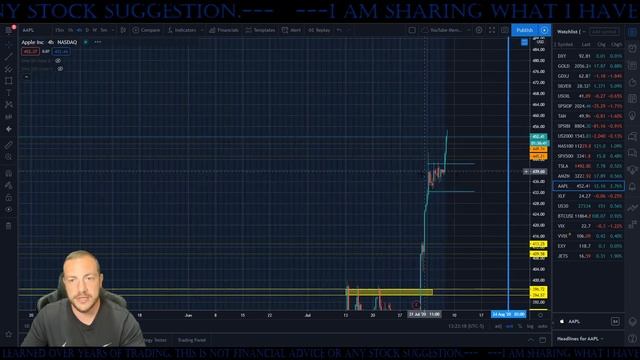Viewport: 640px width, 360px height.
Task: Toggle ext extended hours
Action: click(x=509, y=326)
